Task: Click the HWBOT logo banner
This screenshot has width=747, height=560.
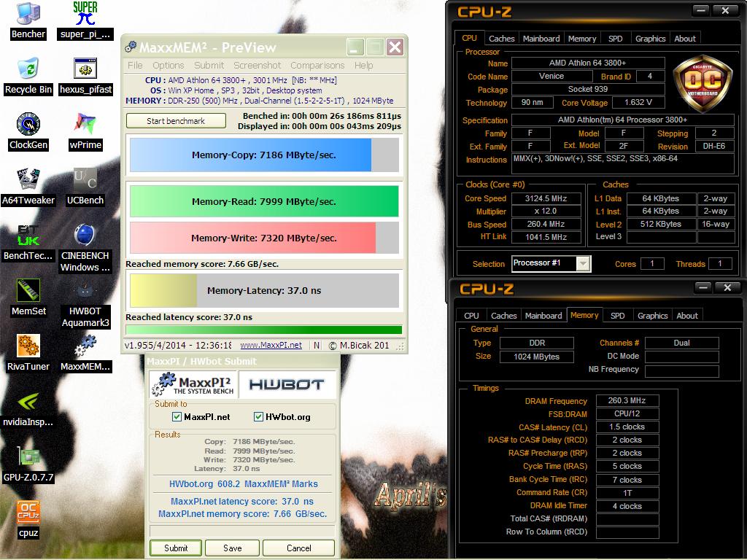Action: (286, 385)
